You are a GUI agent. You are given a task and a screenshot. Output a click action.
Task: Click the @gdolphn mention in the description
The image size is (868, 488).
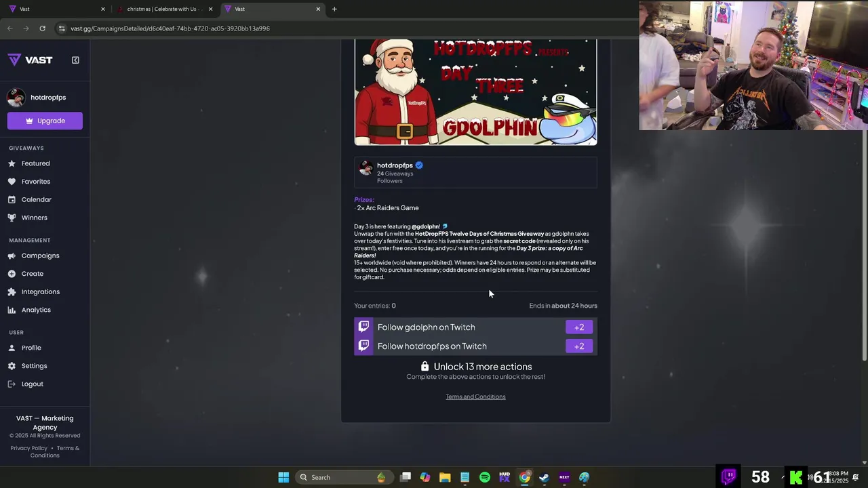tap(425, 226)
